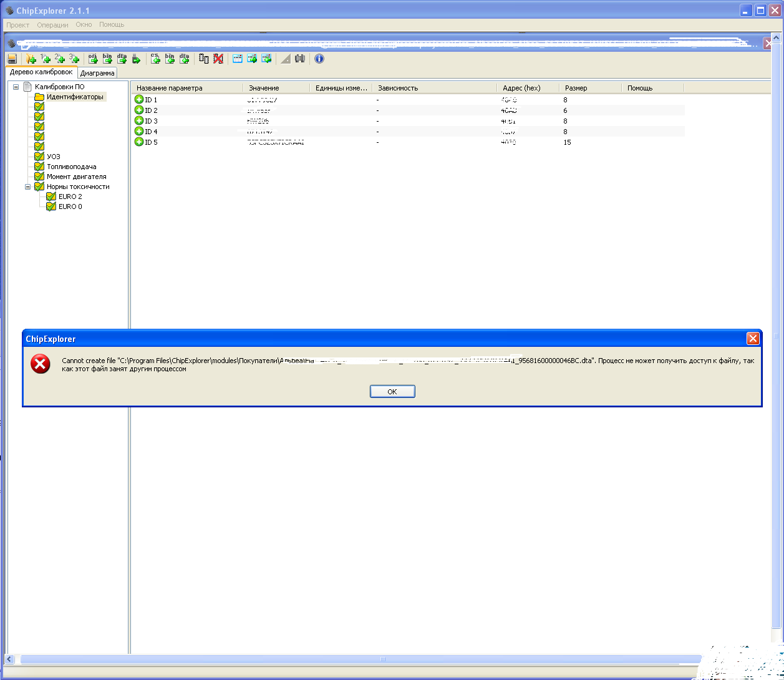Image resolution: width=784 pixels, height=680 pixels.
Task: Switch to the Диаграмма tab
Action: coord(97,73)
